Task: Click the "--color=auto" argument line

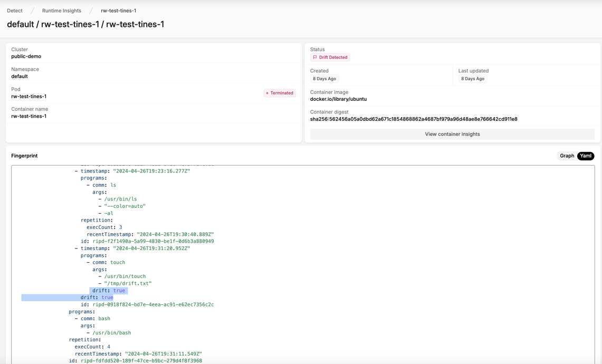Action: 122,206
